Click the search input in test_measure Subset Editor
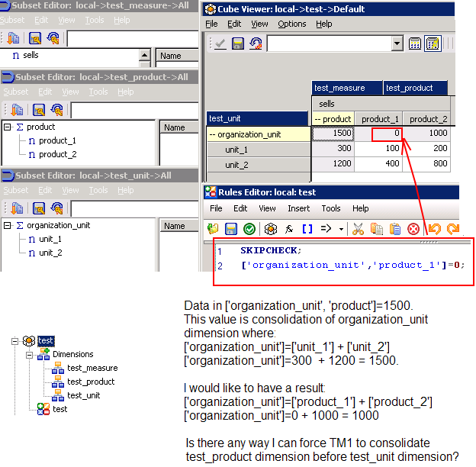The width and height of the screenshot is (476, 467). [133, 39]
